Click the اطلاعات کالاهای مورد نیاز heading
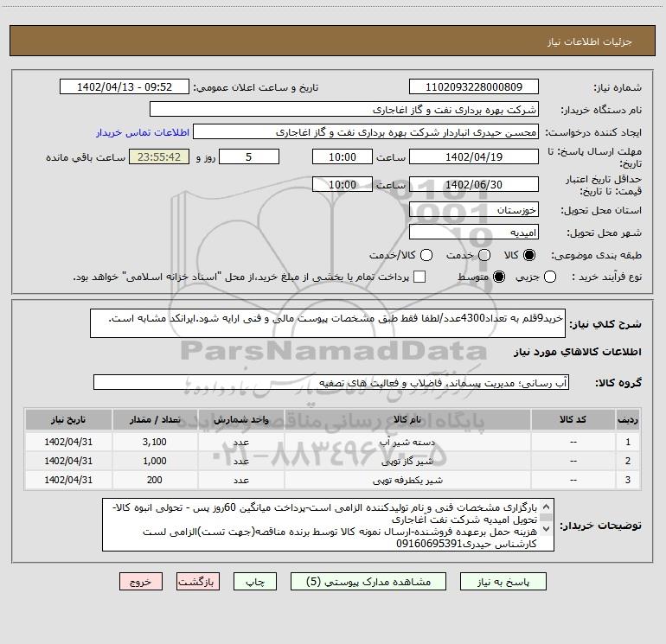This screenshot has width=666, height=644. pyautogui.click(x=577, y=352)
